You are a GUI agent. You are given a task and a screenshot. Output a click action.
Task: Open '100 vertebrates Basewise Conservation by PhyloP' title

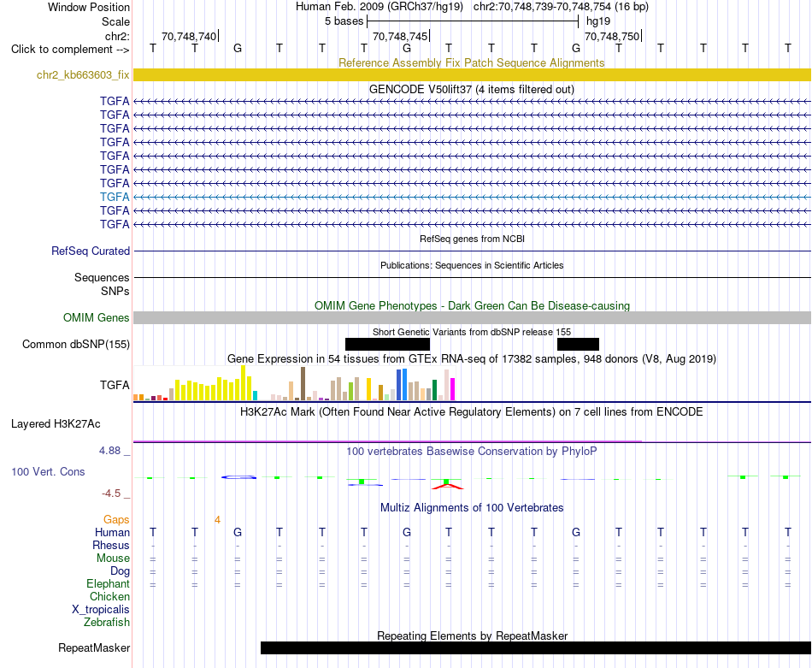point(471,452)
